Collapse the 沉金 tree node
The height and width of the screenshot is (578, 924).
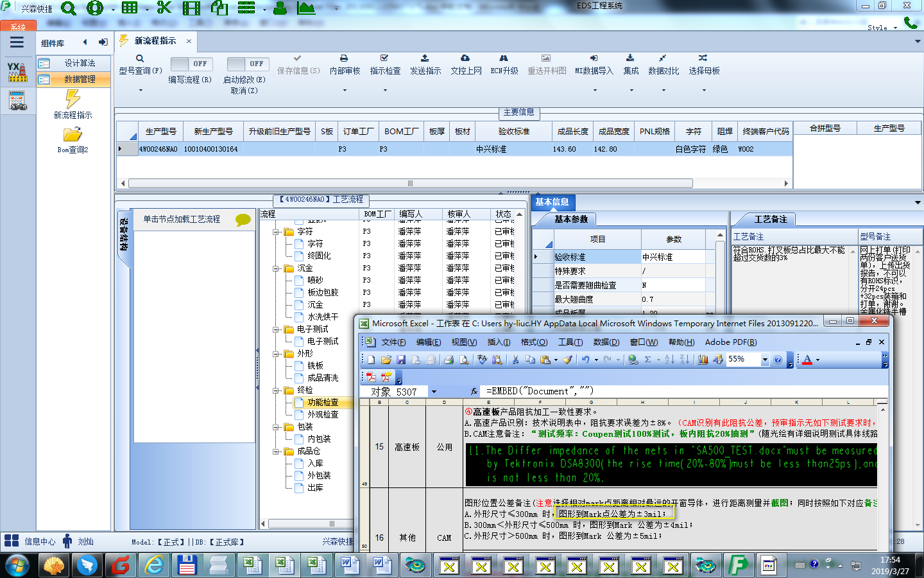(276, 268)
